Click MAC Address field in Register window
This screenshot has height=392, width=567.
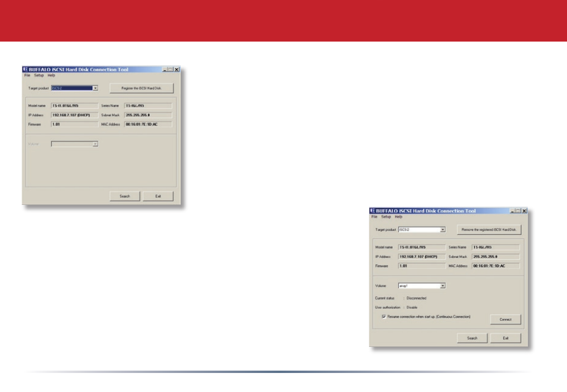point(148,124)
